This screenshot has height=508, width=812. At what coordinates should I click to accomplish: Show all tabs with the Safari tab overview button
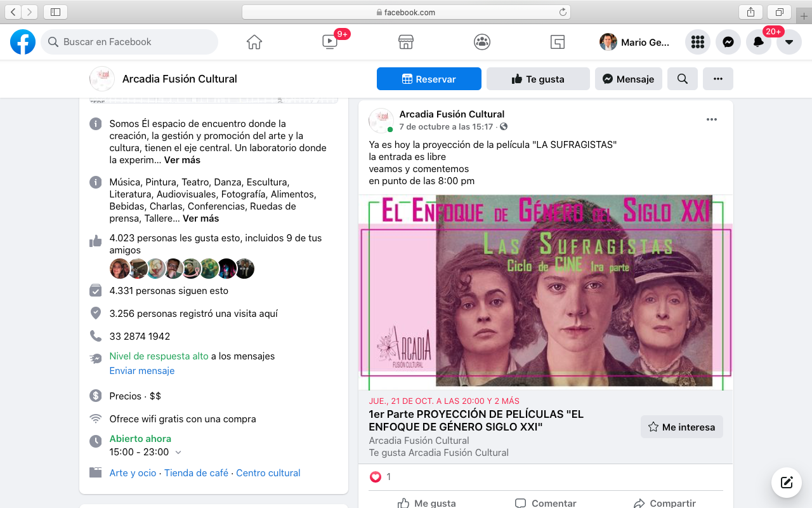coord(779,11)
